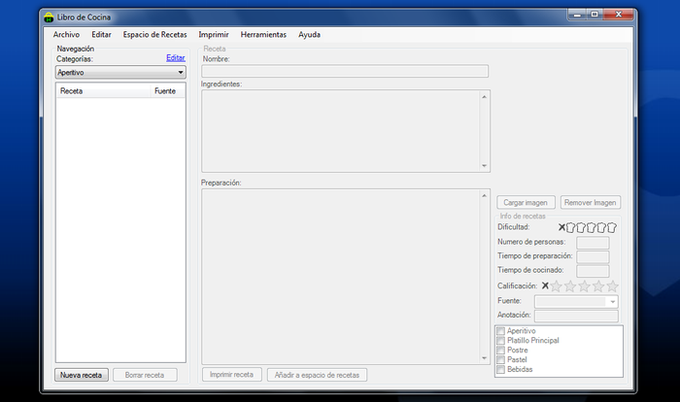Set difficulty to five chef hats
Image resolution: width=680 pixels, height=402 pixels.
(611, 227)
